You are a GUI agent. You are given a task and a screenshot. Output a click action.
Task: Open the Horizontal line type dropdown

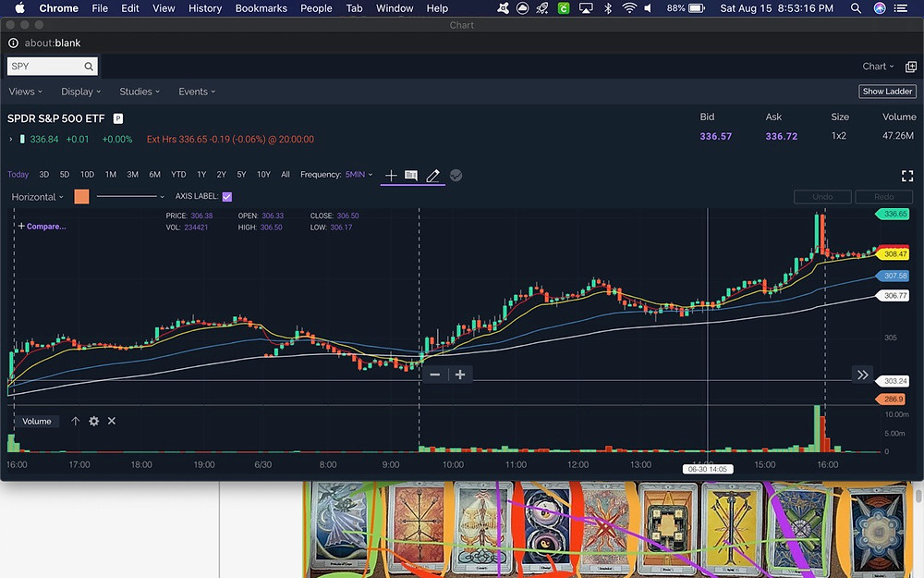coord(37,197)
